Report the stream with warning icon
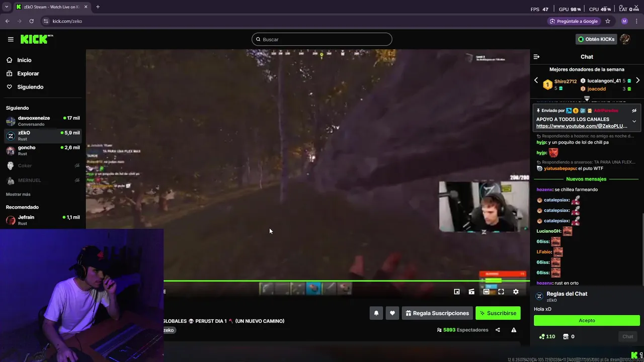Image resolution: width=644 pixels, height=362 pixels. [514, 330]
